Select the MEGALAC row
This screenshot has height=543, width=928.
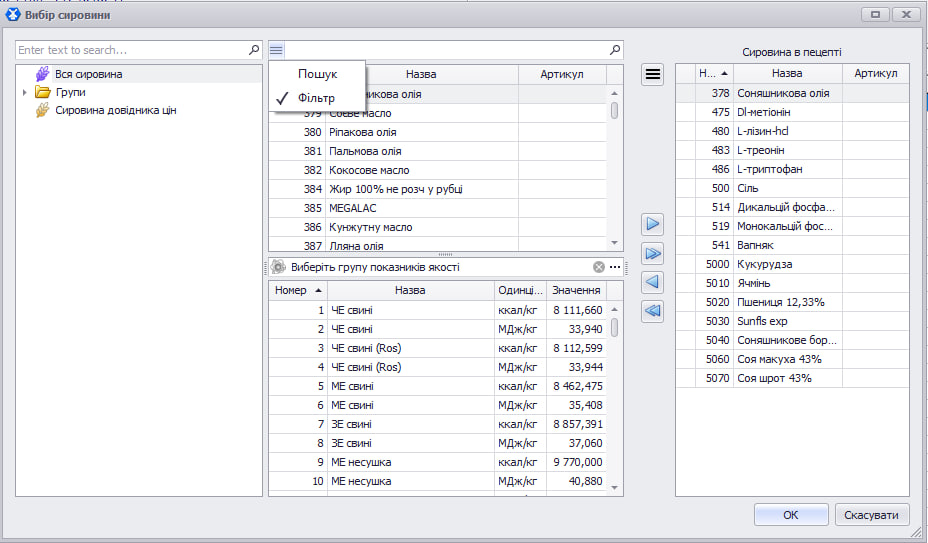[x=438, y=208]
